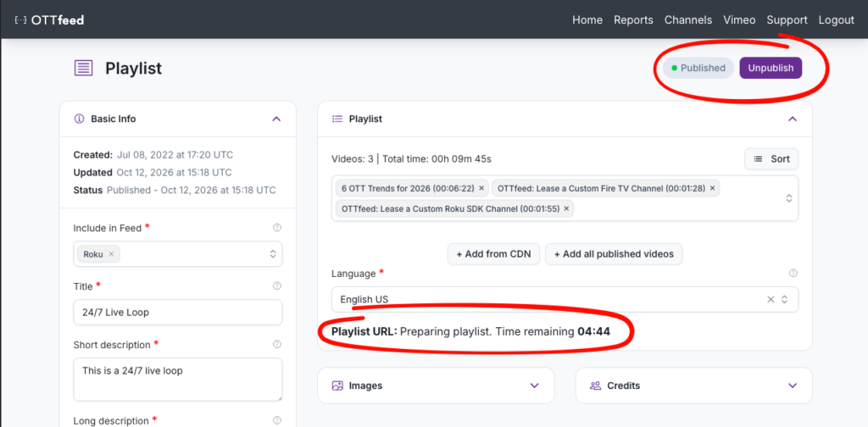The width and height of the screenshot is (868, 427).
Task: Click the Playlist page icon beside the heading
Action: [83, 69]
